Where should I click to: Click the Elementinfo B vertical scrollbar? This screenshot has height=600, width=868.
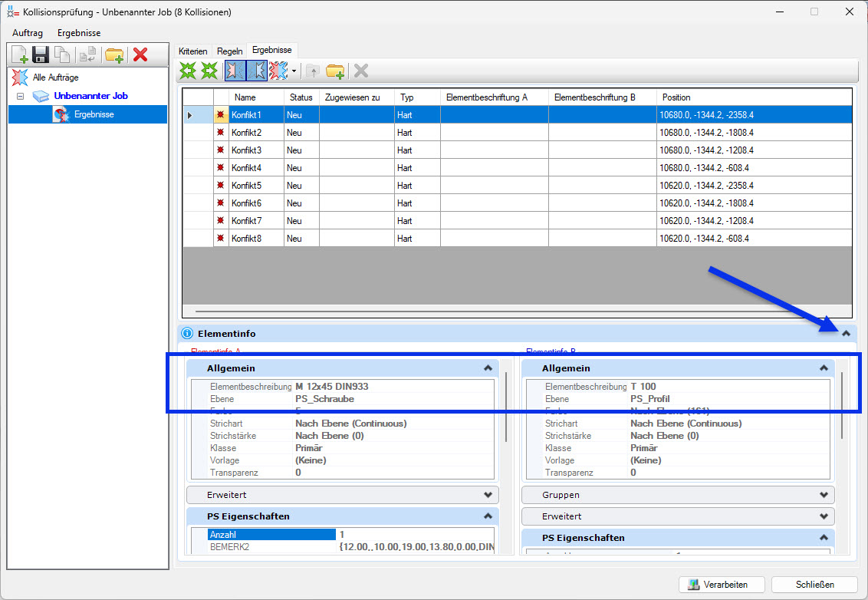tap(842, 406)
